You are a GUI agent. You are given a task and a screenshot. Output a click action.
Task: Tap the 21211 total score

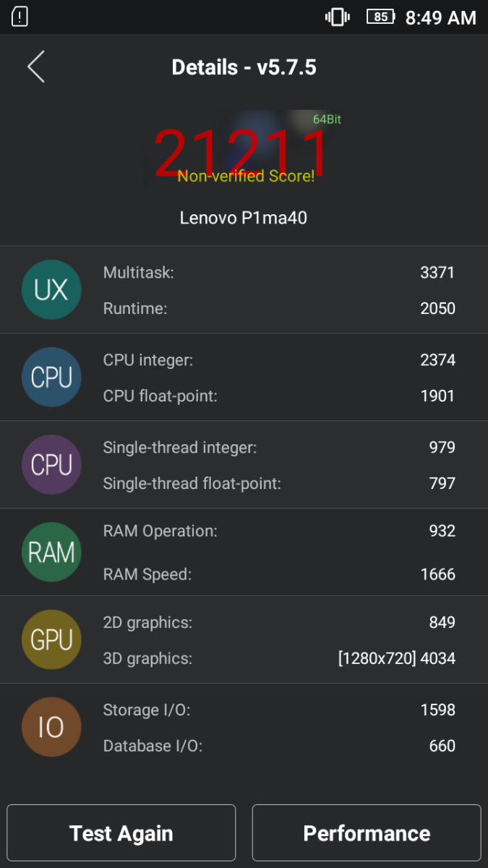[x=242, y=153]
